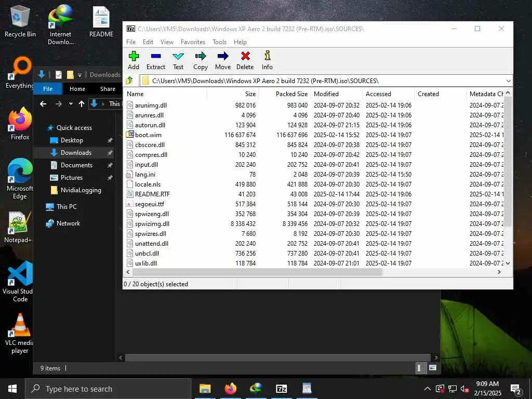Sort by Accessed column header

[389, 94]
